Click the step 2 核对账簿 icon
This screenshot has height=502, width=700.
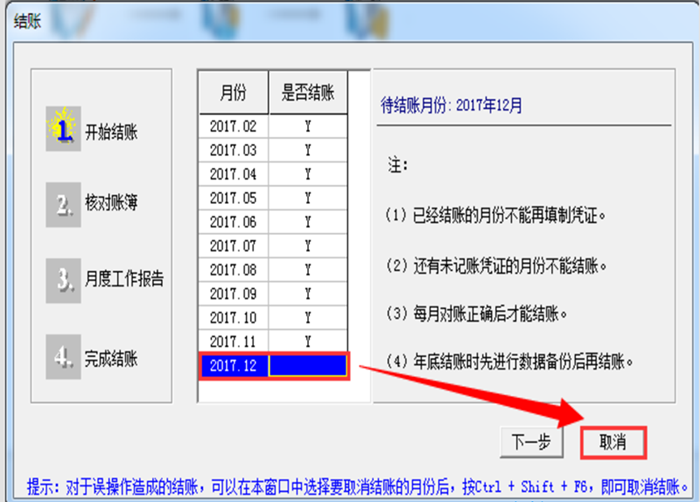[63, 205]
